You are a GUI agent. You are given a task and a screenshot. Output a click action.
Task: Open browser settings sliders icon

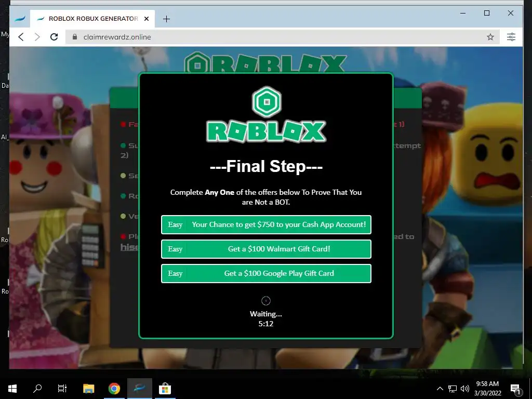click(x=511, y=37)
